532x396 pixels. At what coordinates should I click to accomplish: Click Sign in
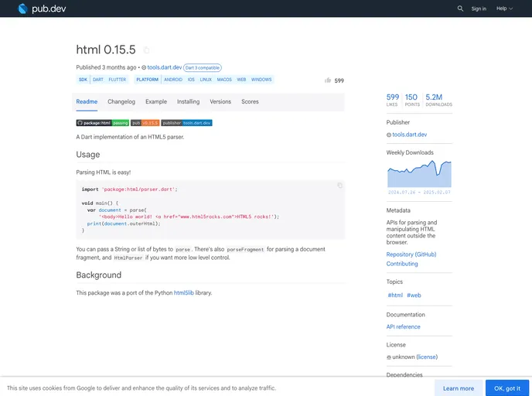pos(479,9)
